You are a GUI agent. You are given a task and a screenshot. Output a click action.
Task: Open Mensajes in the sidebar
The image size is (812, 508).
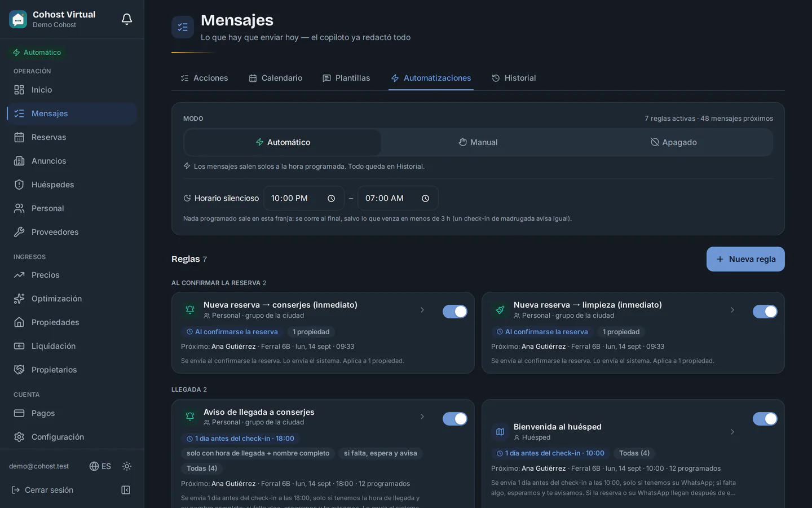tap(72, 113)
